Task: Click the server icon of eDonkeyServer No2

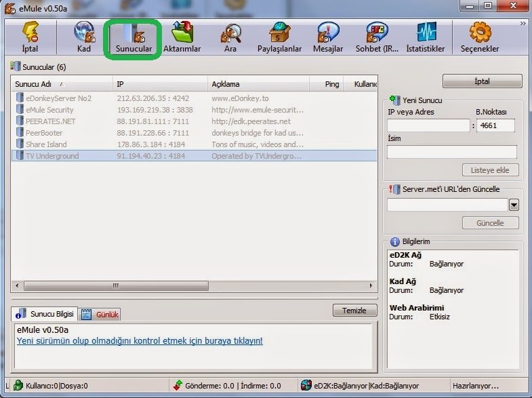Action: coord(20,98)
